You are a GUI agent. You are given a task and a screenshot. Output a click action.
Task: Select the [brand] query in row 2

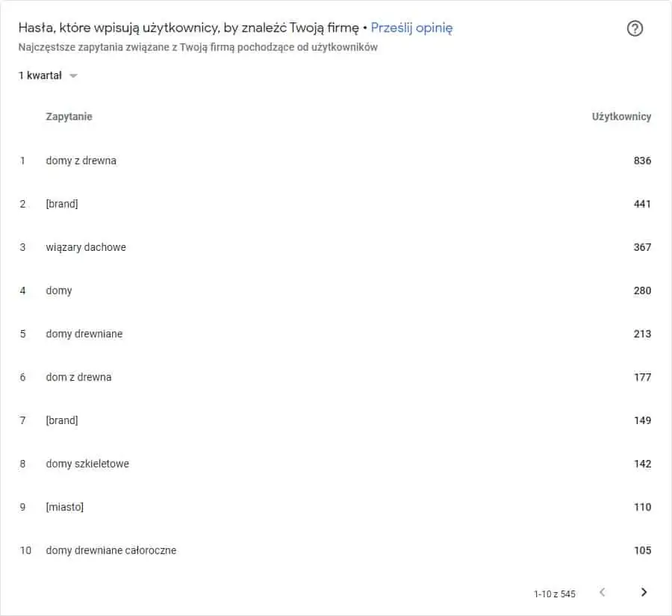click(62, 204)
